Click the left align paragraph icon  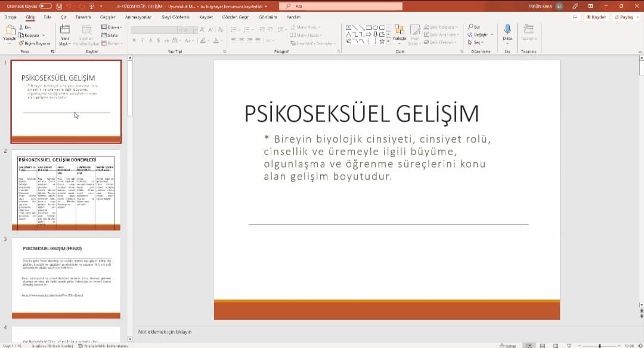233,40
